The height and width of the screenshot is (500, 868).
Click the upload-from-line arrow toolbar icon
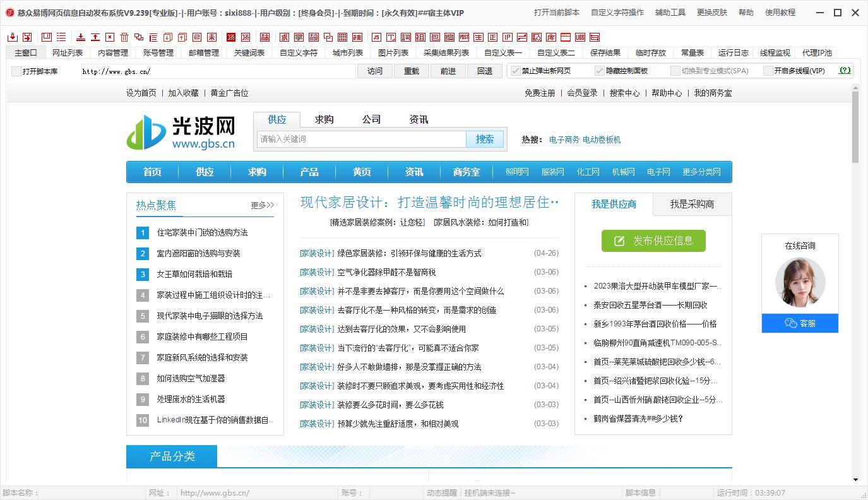[x=95, y=37]
